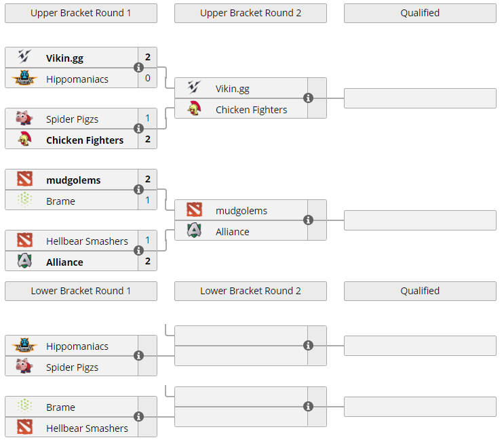This screenshot has height=442, width=504.
Task: Show info for Hellbear Smashers vs Alliance match
Action: click(x=139, y=251)
